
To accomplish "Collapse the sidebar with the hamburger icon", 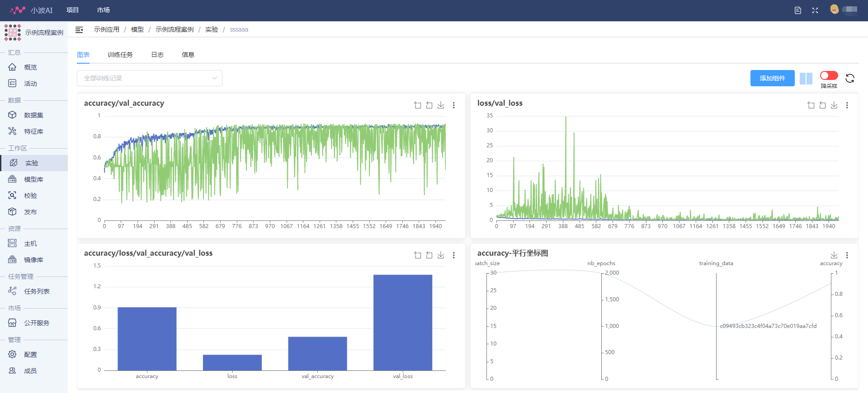I will pyautogui.click(x=79, y=30).
